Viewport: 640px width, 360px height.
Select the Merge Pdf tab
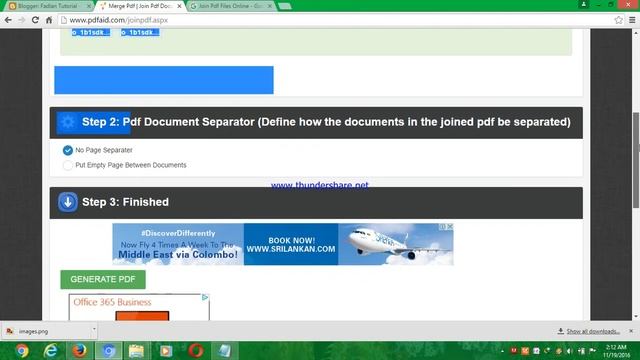[x=139, y=6]
